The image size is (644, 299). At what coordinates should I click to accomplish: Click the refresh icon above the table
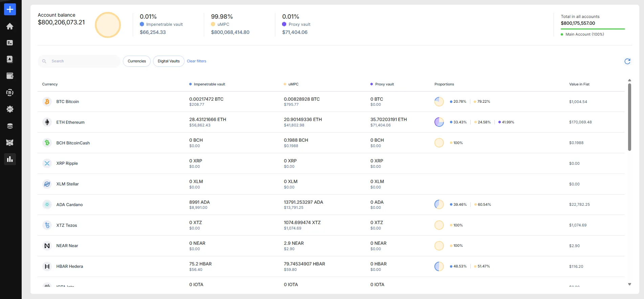(x=627, y=61)
